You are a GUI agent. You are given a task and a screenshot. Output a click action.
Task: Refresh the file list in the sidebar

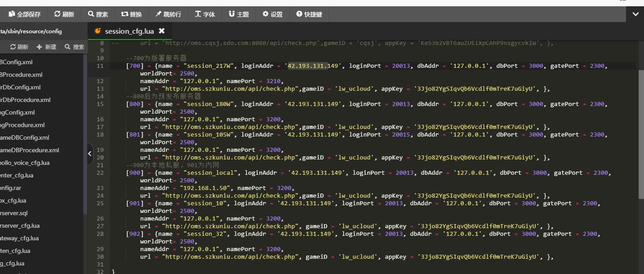point(19,47)
